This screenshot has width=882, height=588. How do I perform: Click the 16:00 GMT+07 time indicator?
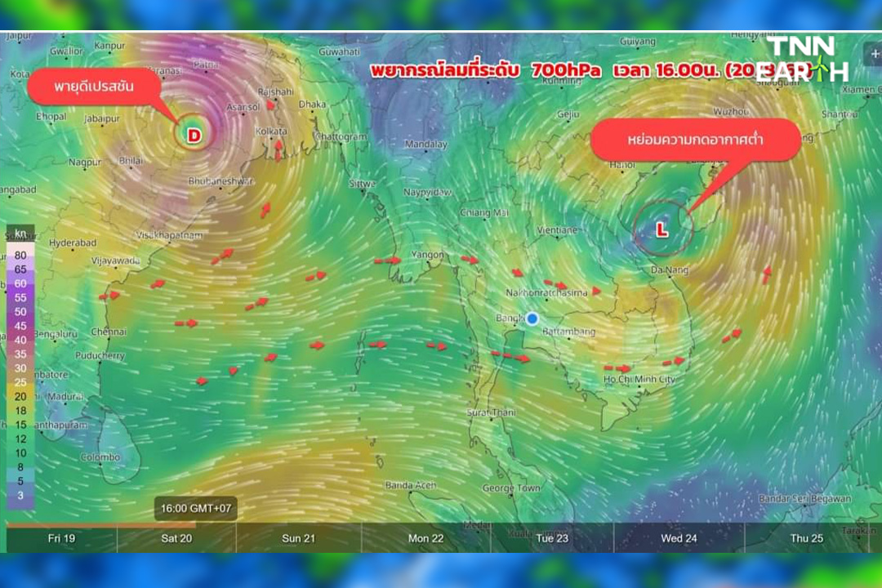196,509
